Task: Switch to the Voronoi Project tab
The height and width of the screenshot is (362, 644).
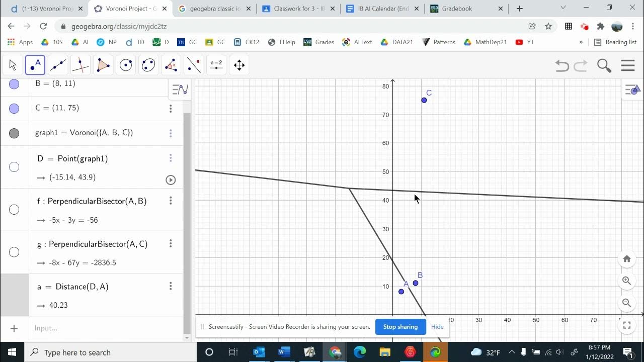Action: pos(130,9)
